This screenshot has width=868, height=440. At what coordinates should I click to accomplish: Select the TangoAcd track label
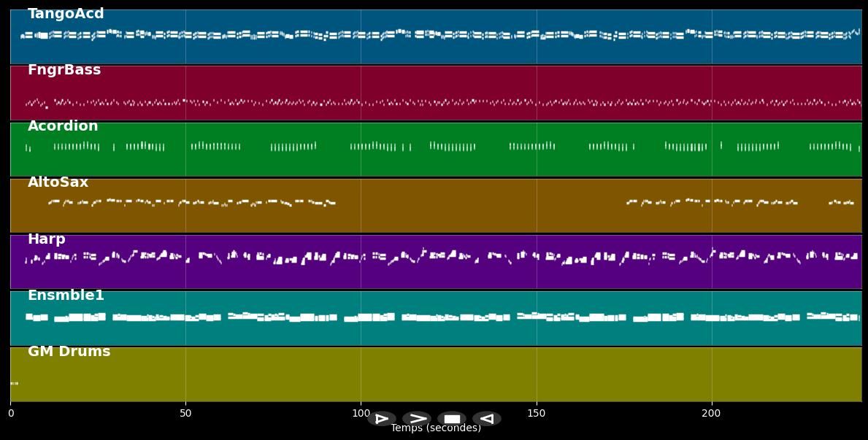click(66, 14)
